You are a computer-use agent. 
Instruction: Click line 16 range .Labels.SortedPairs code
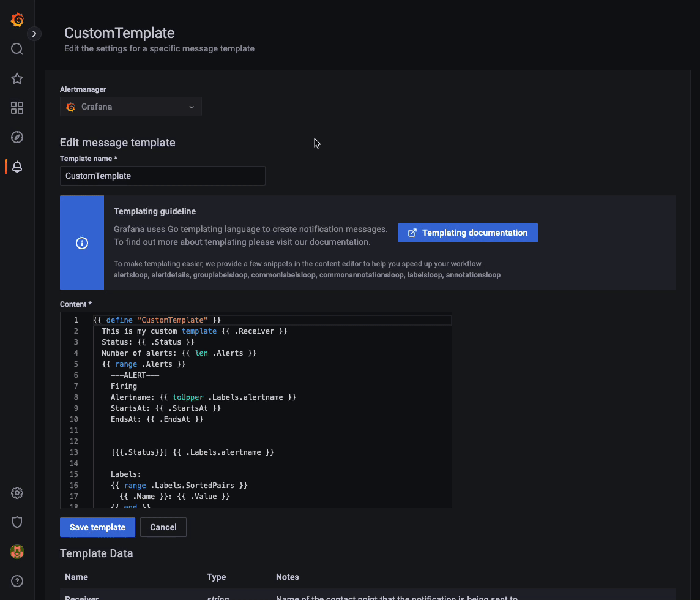179,485
